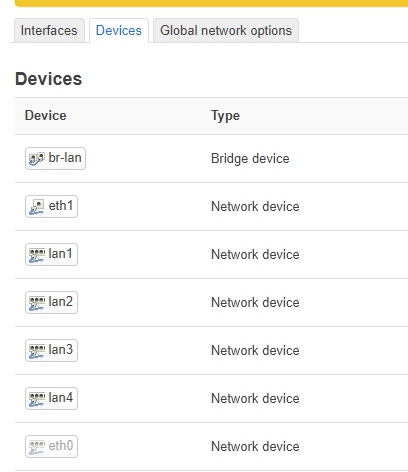408x472 pixels.
Task: Click the lan1 switch port icon
Action: pyautogui.click(x=37, y=255)
